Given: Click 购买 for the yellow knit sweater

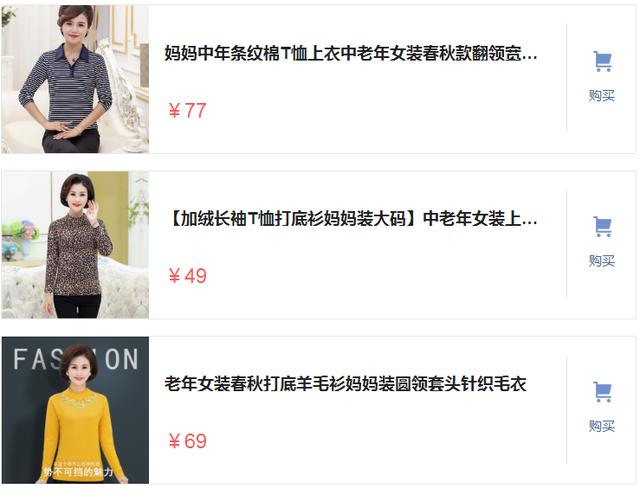Looking at the screenshot, I should pyautogui.click(x=602, y=426).
